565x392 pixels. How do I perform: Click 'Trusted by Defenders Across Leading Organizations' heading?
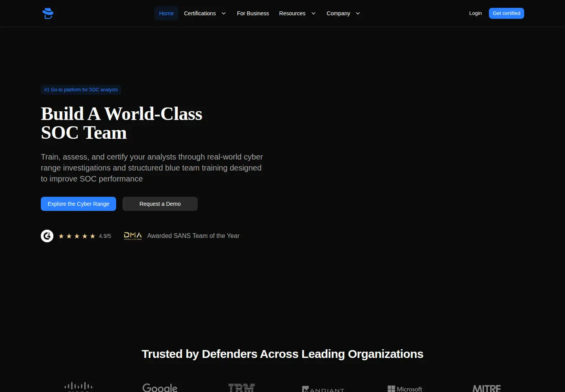pos(282,354)
